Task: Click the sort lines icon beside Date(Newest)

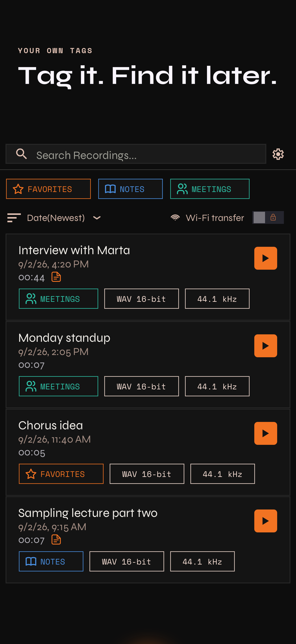Action: 14,218
